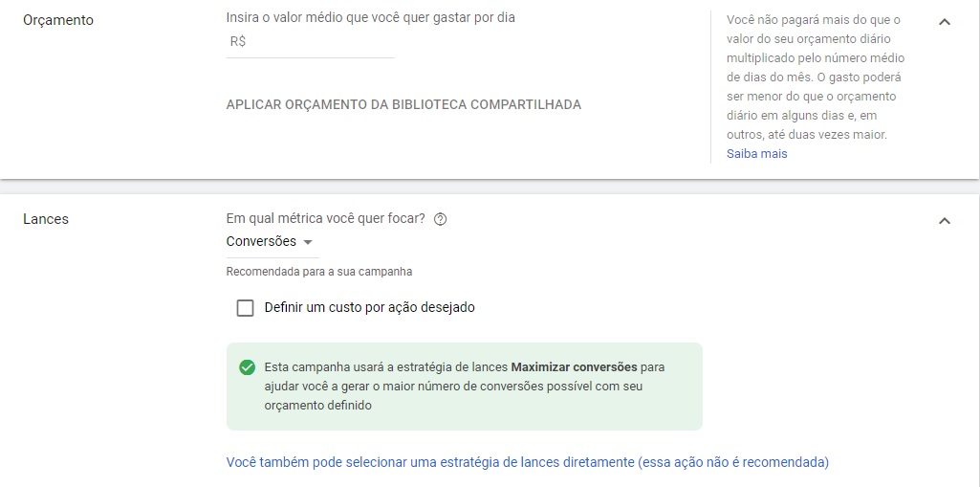Select a bidding strategy directly link

528,463
